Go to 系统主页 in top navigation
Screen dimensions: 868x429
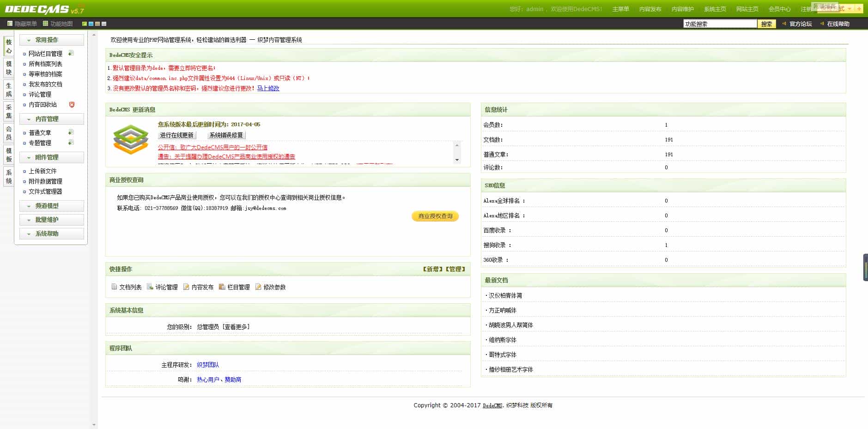pyautogui.click(x=715, y=9)
